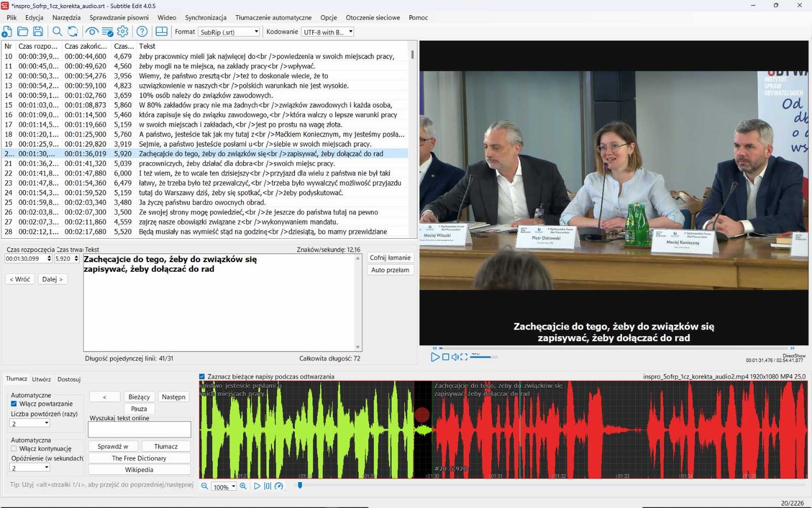This screenshot has width=812, height=508.
Task: Switch to the Dostosuj tab
Action: pos(69,379)
